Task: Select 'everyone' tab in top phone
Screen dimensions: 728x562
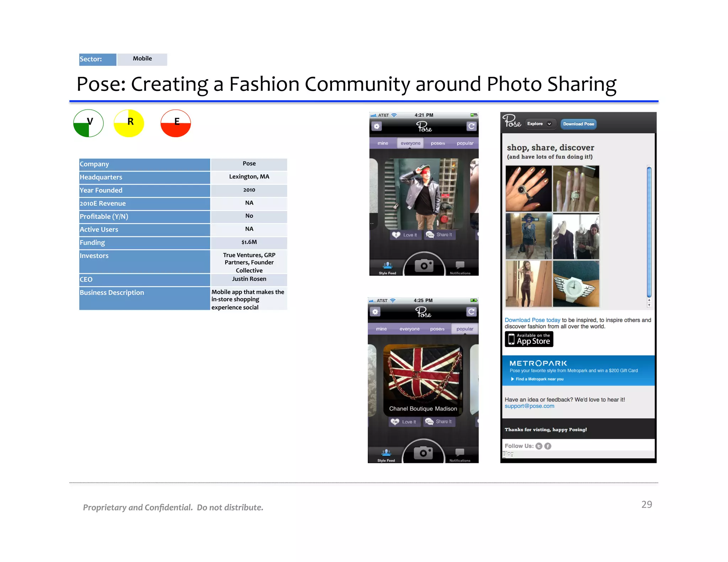Action: point(410,143)
